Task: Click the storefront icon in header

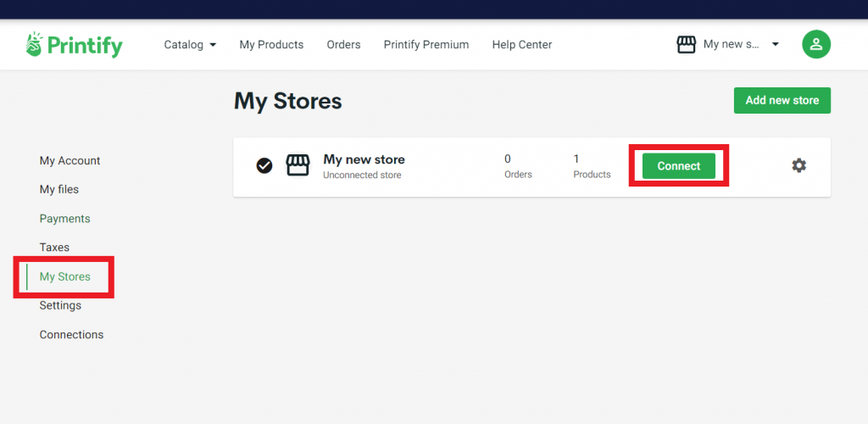Action: pyautogui.click(x=686, y=45)
